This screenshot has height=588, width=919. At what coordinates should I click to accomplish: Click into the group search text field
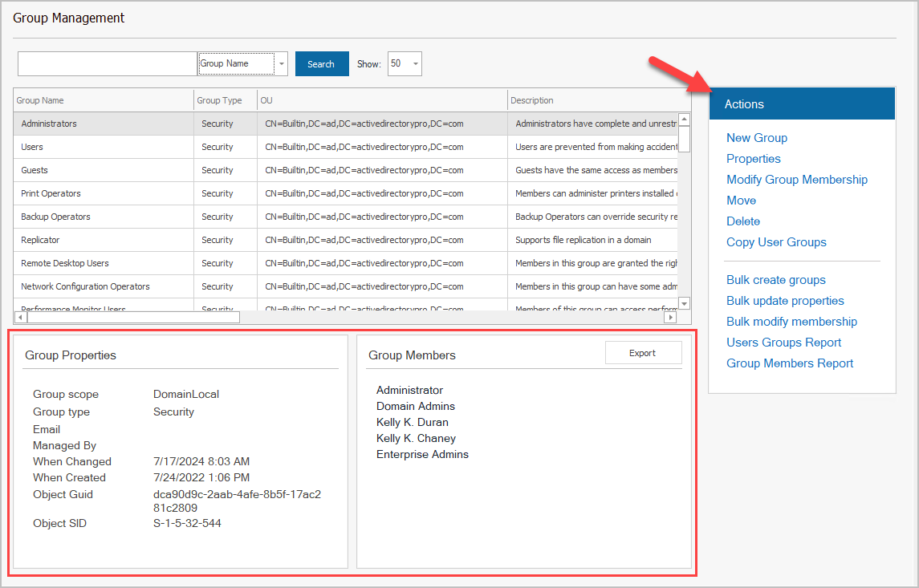tap(108, 64)
